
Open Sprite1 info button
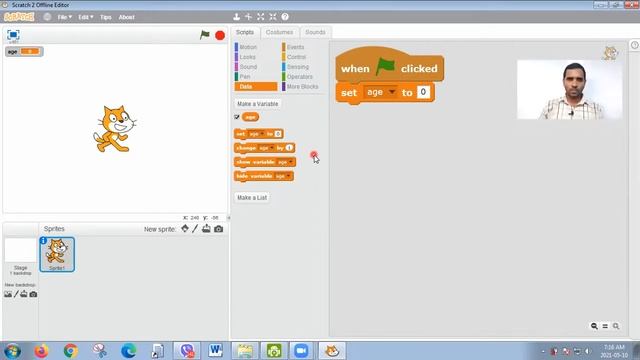[x=44, y=240]
